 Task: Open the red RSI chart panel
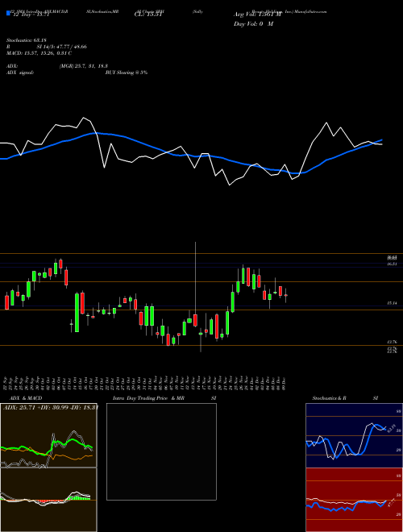[354, 500]
